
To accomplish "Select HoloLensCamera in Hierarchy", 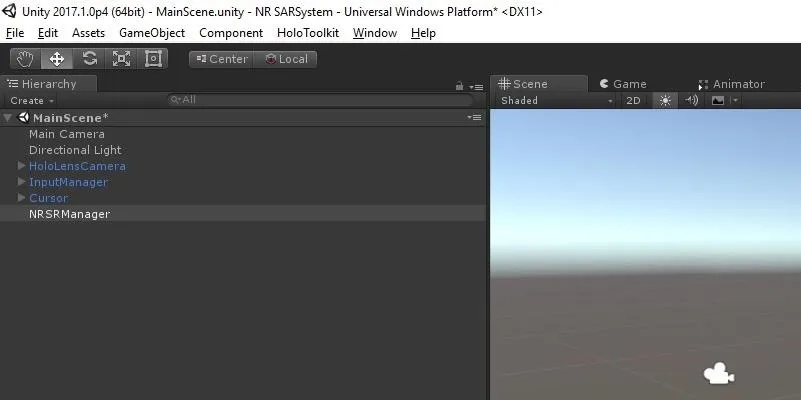I will point(77,166).
